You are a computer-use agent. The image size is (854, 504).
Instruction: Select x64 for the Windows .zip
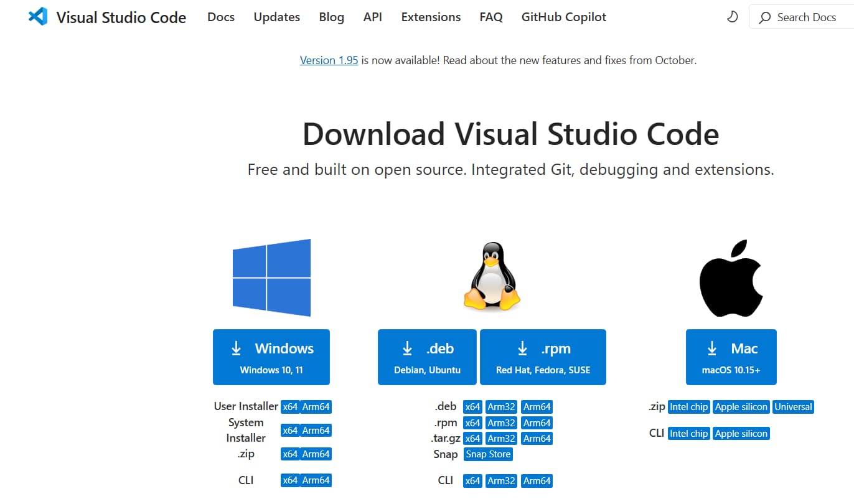(x=290, y=454)
